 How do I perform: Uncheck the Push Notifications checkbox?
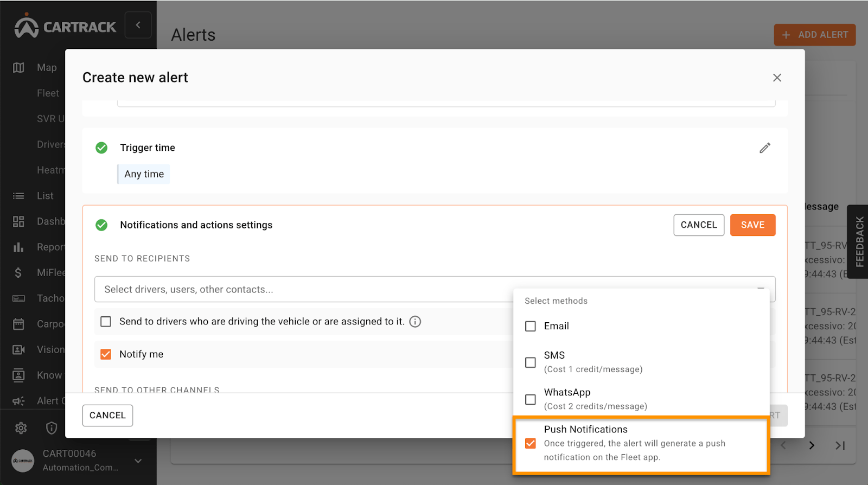coord(531,443)
